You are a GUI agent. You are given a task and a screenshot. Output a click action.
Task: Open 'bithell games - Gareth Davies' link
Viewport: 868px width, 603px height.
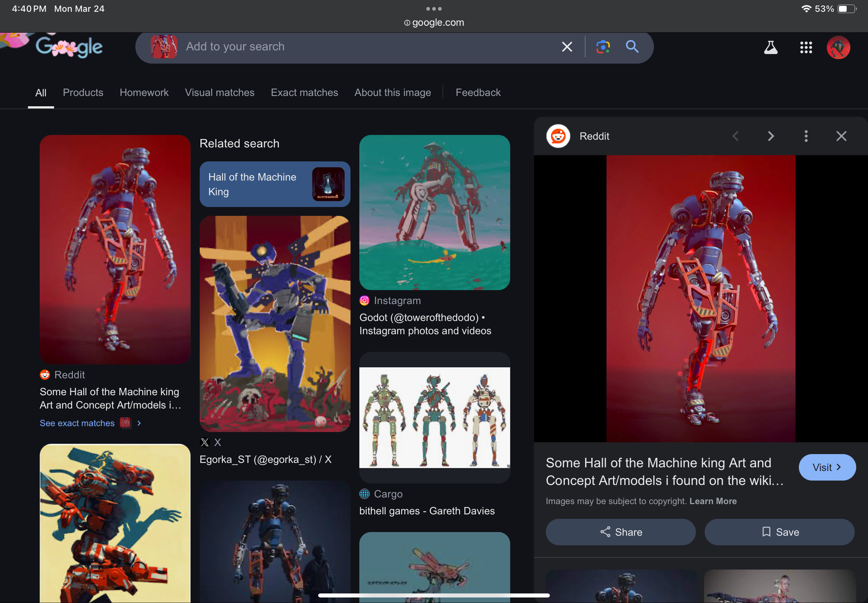pos(427,511)
